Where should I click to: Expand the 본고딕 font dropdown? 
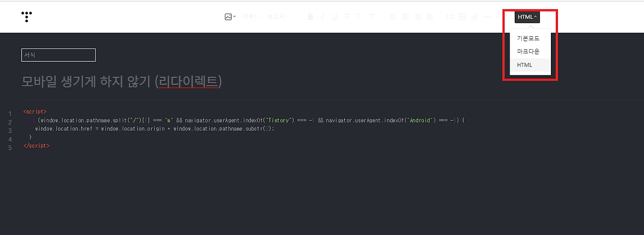[278, 17]
